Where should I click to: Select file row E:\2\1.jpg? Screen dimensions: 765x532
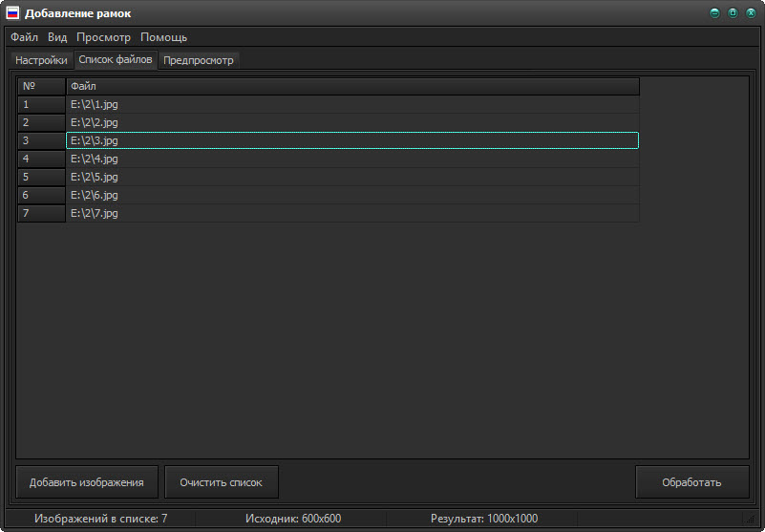pyautogui.click(x=352, y=104)
